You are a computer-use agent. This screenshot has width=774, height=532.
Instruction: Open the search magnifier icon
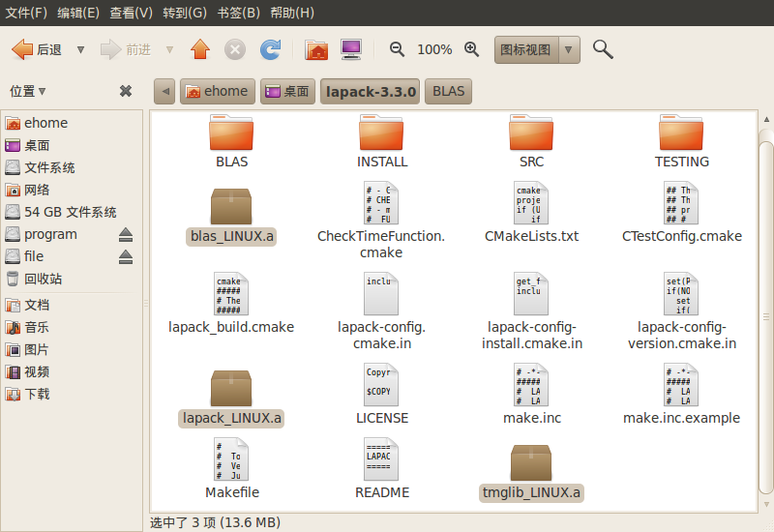point(603,49)
